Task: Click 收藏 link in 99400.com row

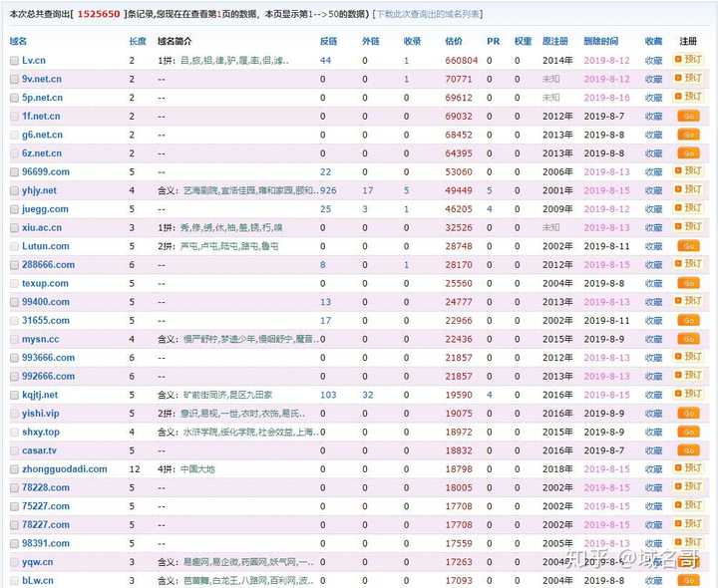Action: point(653,302)
